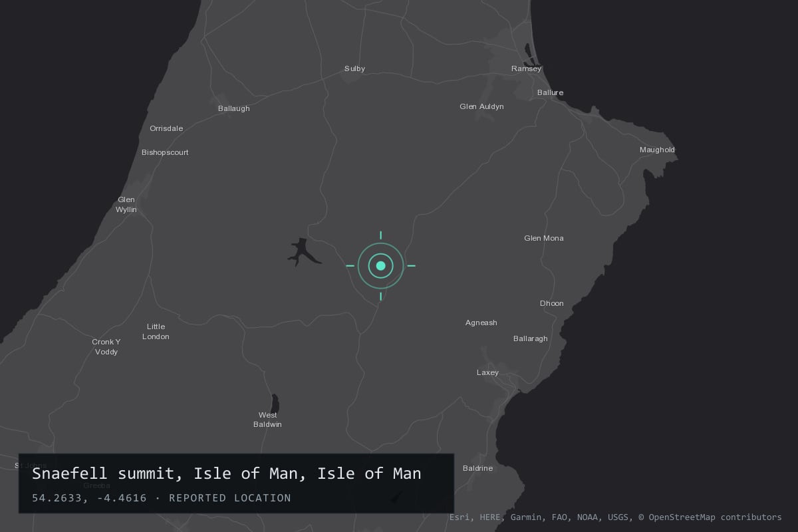Click the 54.2633, -4.4616 coordinates text

point(89,498)
